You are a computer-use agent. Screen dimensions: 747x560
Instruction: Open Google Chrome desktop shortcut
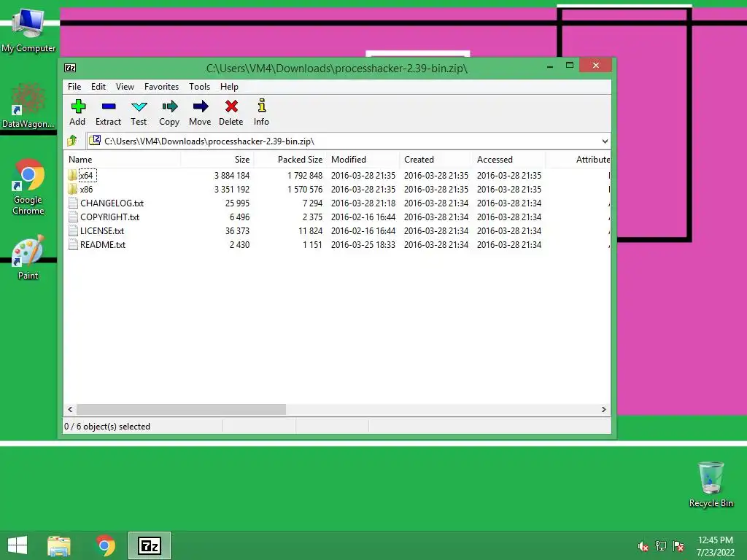(x=28, y=187)
